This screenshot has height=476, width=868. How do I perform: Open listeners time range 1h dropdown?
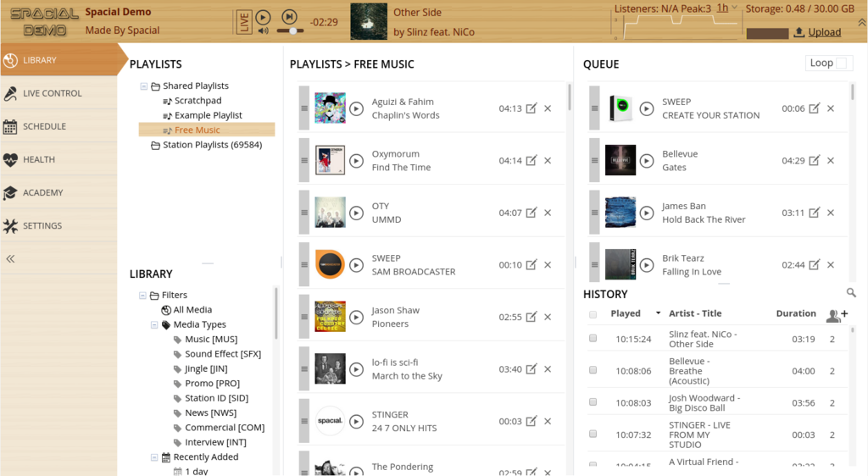pos(726,8)
